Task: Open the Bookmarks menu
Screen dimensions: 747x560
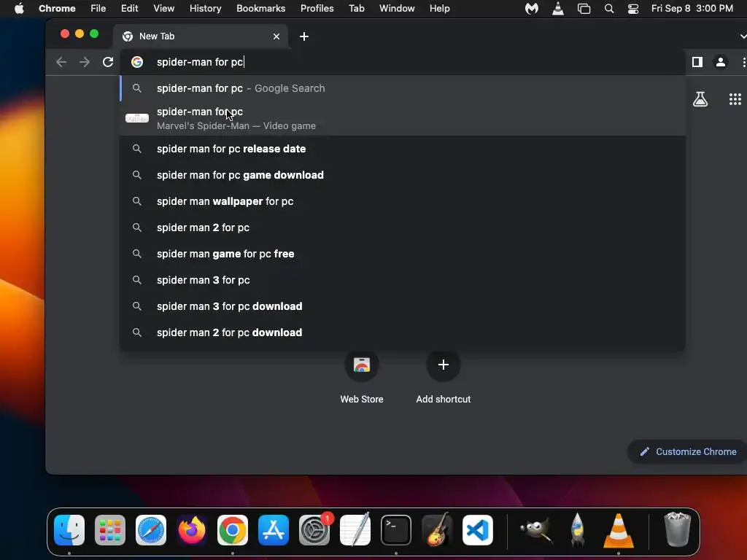Action: click(x=260, y=8)
